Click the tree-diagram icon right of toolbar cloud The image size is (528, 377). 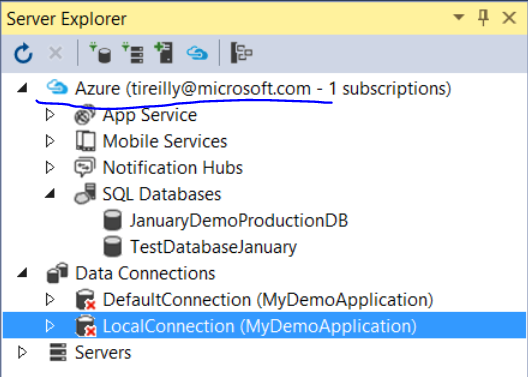click(x=241, y=53)
